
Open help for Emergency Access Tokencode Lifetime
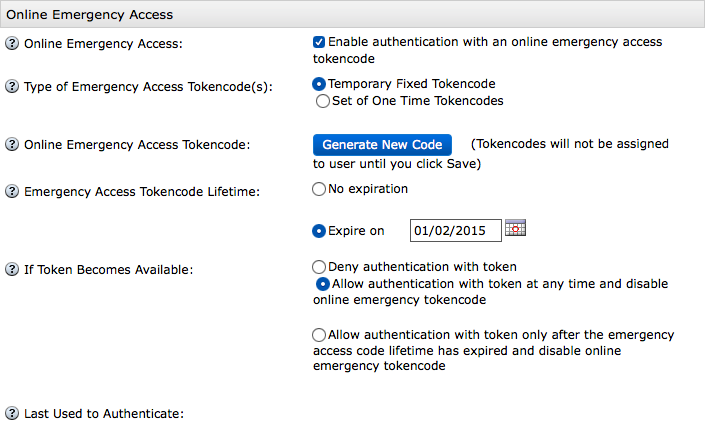click(12, 192)
